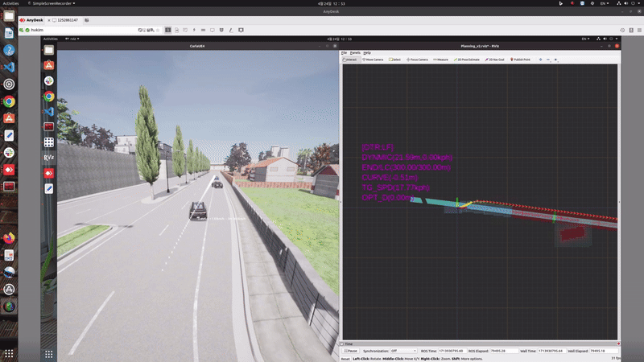644x362 pixels.
Task: Open Ubuntu Software from the local dock
Action: (9, 118)
